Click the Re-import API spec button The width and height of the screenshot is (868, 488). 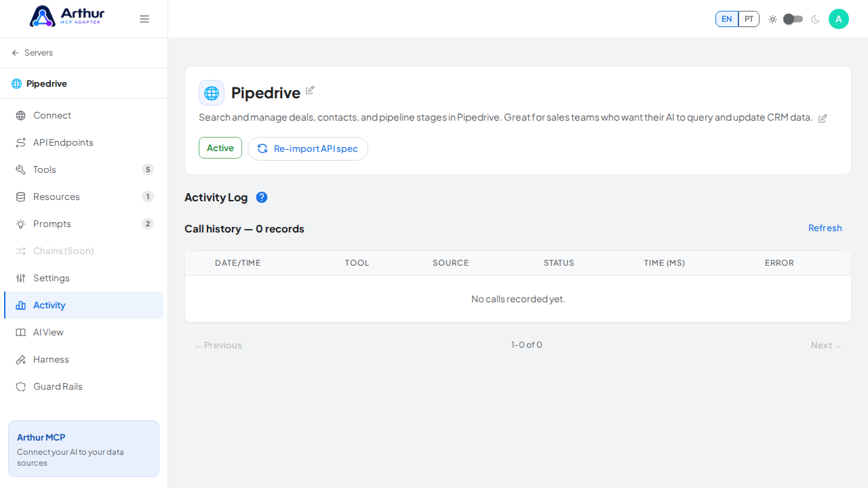308,148
